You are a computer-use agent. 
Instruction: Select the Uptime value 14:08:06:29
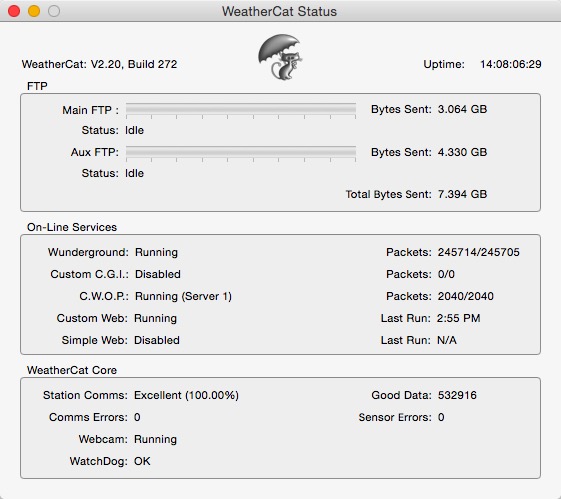511,64
